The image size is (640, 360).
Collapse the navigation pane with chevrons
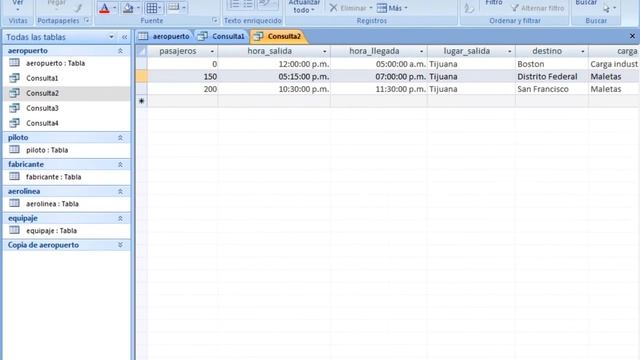124,37
